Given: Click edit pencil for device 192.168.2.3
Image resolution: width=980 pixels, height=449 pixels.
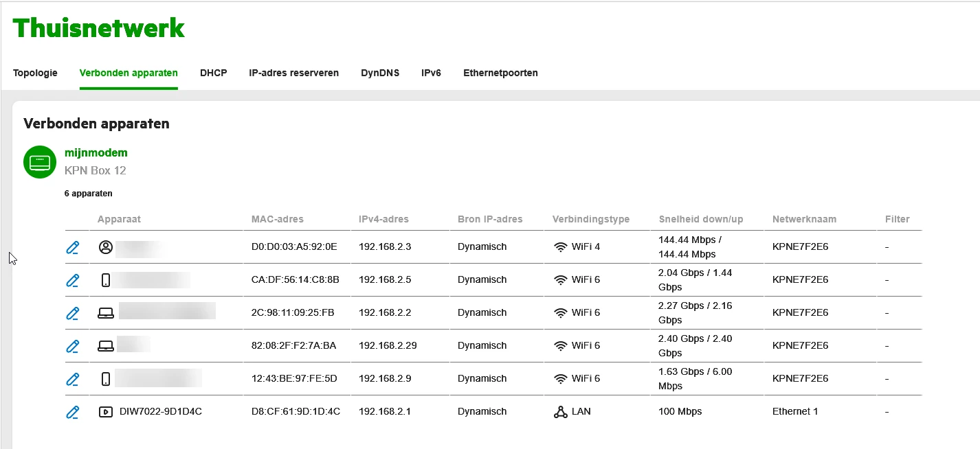Looking at the screenshot, I should tap(73, 247).
